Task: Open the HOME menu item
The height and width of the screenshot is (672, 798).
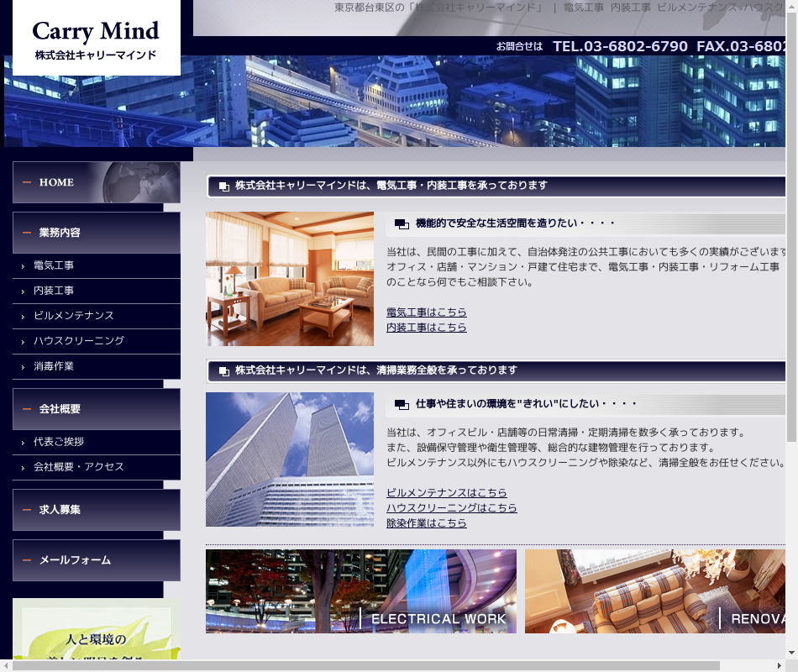Action: [x=96, y=182]
